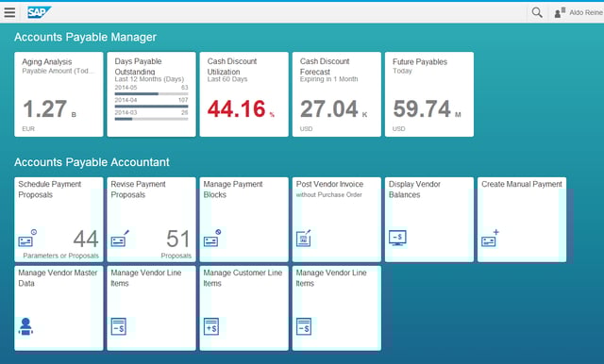
Task: Click the Schedule Payment Proposals tile icon
Action: (x=27, y=239)
